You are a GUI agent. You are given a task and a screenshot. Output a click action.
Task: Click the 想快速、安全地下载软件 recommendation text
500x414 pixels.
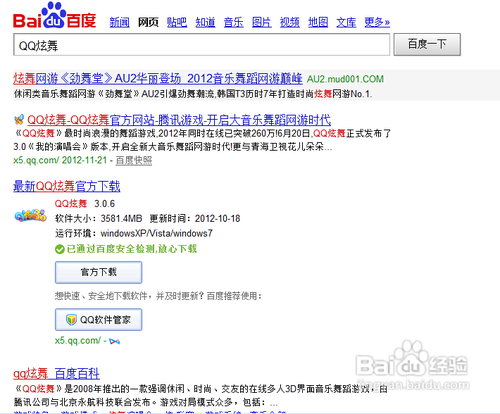click(158, 296)
